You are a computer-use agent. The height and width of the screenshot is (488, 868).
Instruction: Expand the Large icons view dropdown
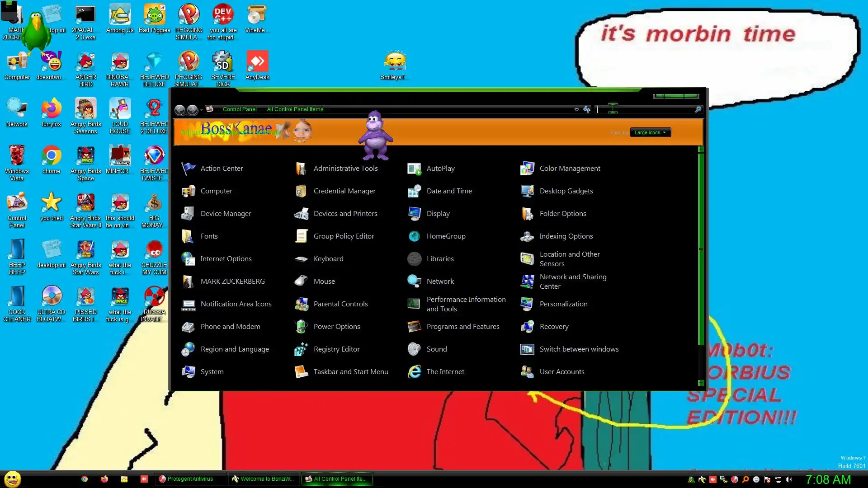coord(650,132)
